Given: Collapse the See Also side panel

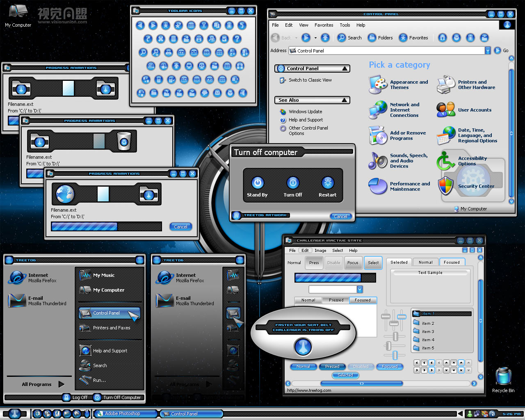Looking at the screenshot, I should pos(345,100).
